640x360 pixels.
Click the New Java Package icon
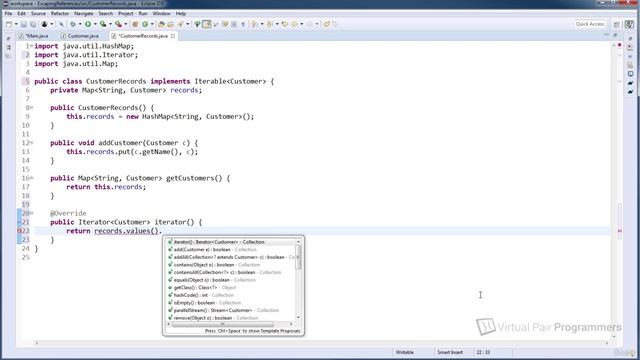click(135, 24)
